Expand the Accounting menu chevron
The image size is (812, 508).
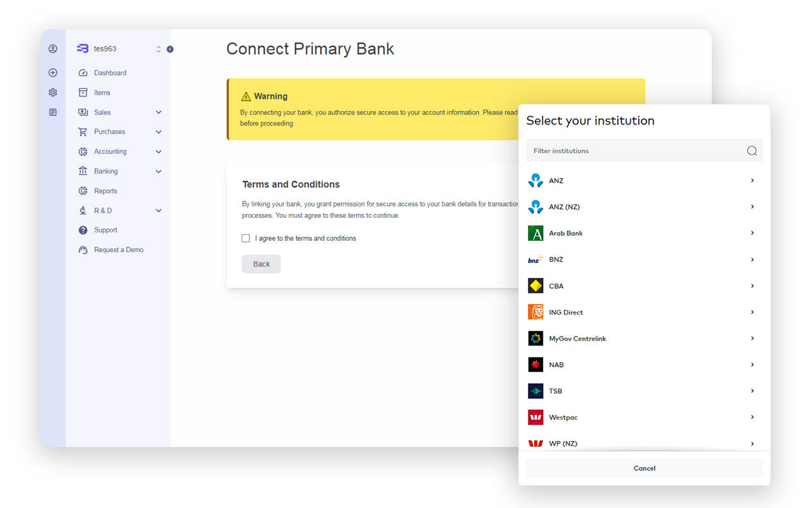pos(159,152)
